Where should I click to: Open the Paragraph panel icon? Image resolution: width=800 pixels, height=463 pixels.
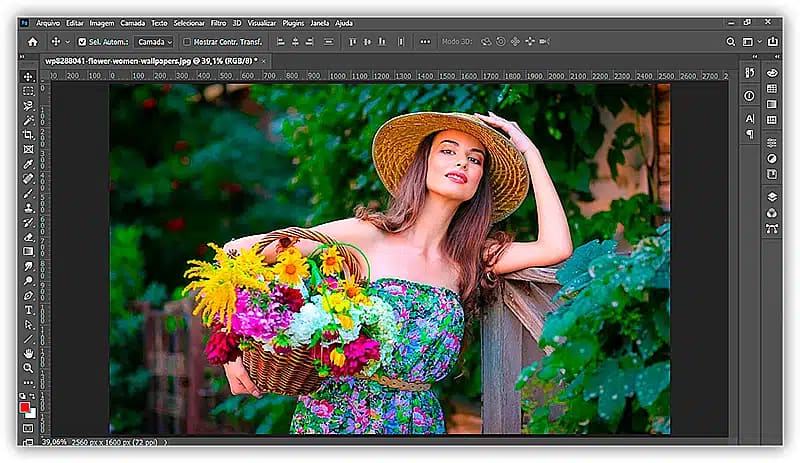coord(749,134)
